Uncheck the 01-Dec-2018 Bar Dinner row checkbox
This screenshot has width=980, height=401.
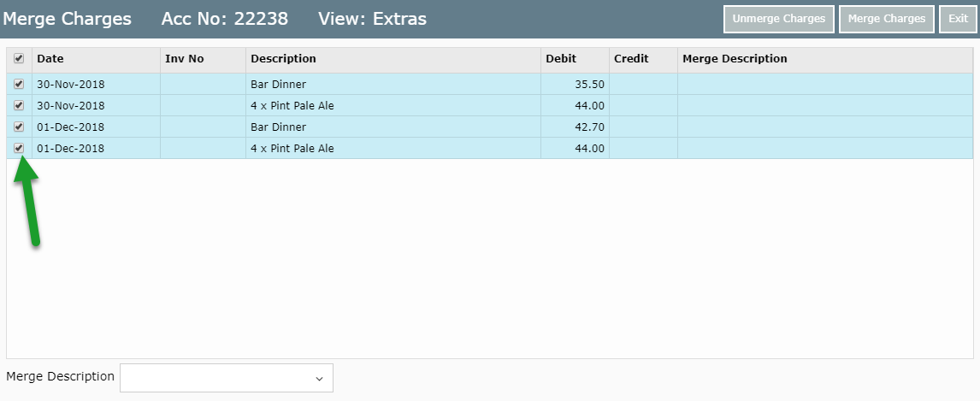point(19,127)
